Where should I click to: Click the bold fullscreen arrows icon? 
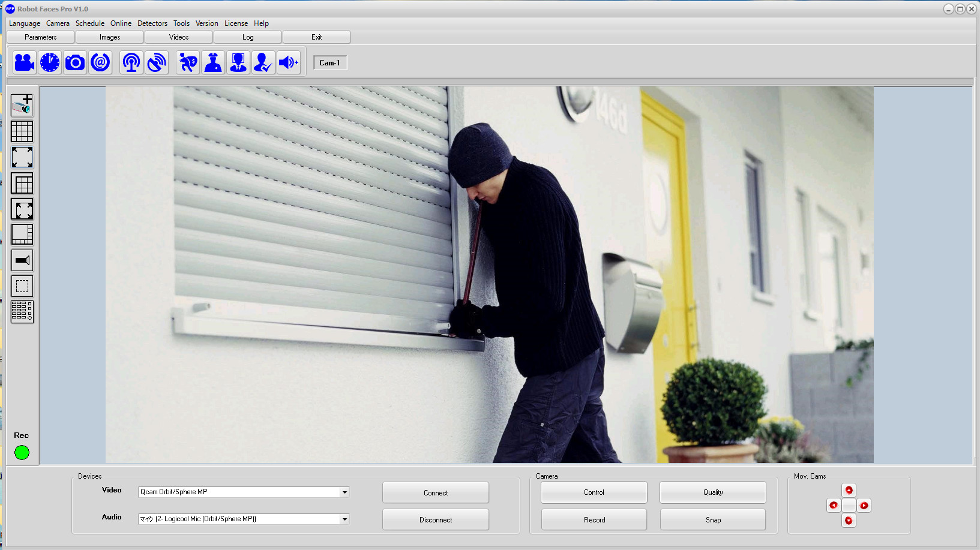(22, 209)
